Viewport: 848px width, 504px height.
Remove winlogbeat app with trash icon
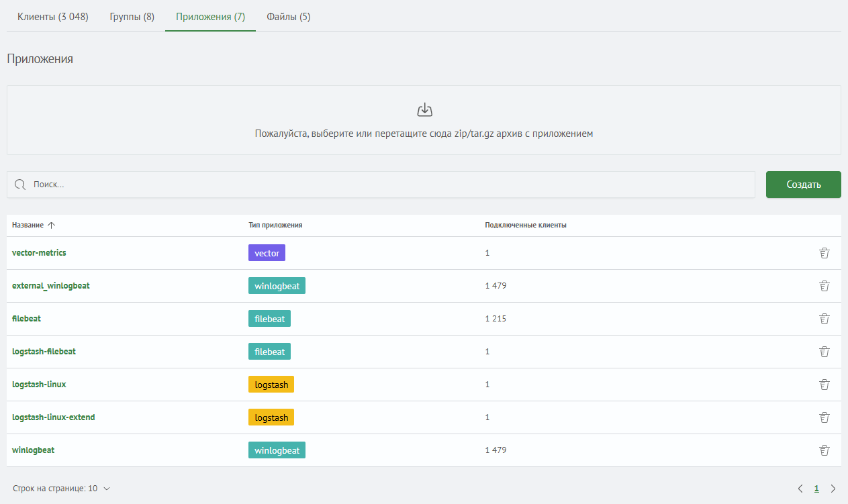(825, 450)
